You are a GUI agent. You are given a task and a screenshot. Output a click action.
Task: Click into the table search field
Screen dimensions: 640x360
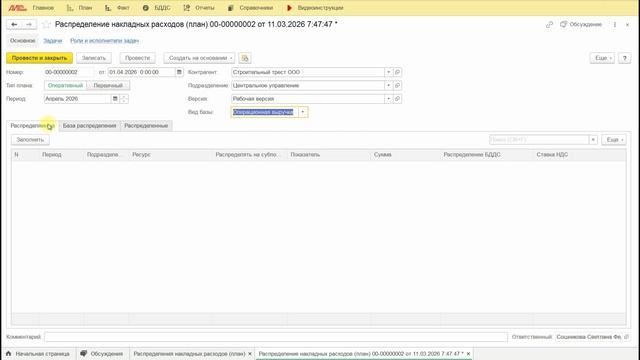[539, 140]
